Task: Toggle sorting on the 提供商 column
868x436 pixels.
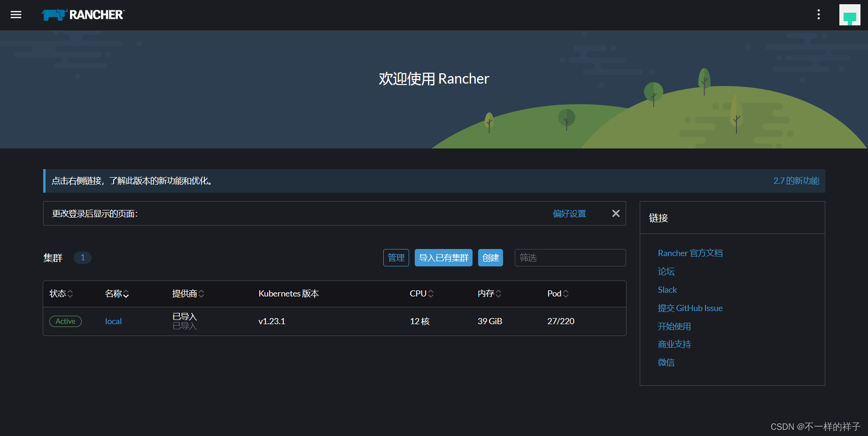Action: click(188, 293)
